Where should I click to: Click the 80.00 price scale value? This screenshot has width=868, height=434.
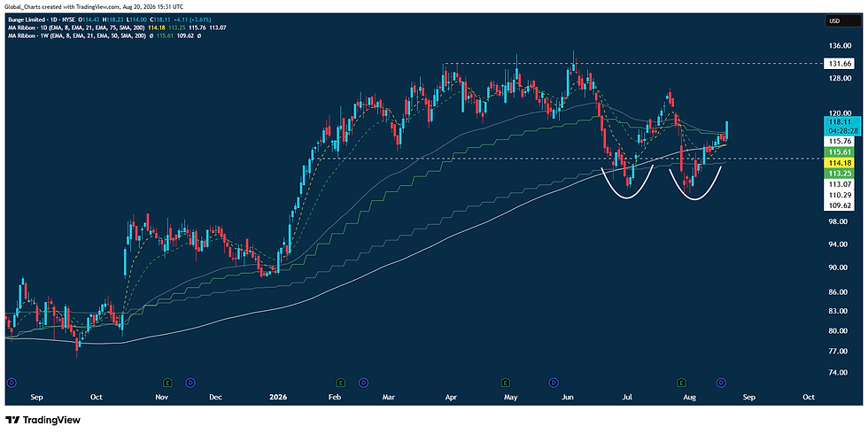840,331
